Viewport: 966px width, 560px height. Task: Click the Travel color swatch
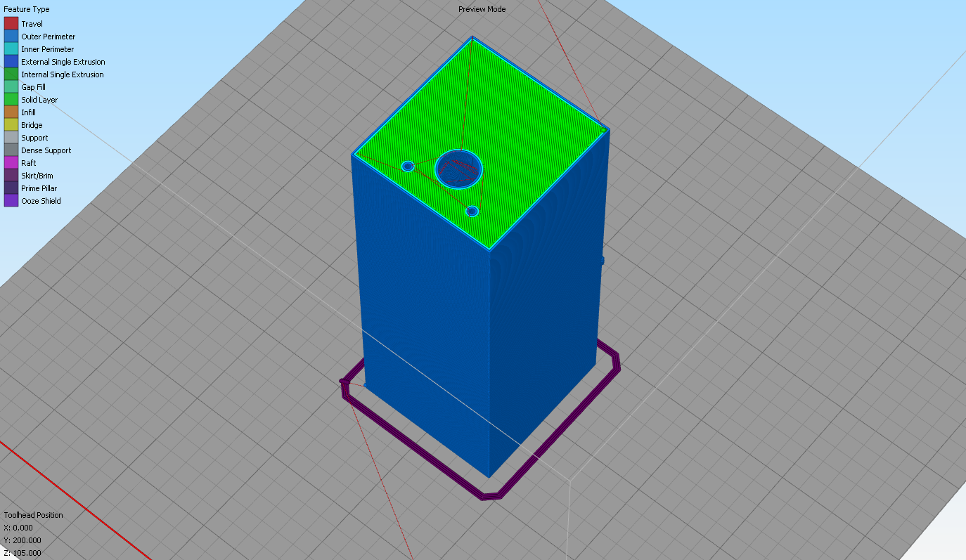pyautogui.click(x=11, y=23)
